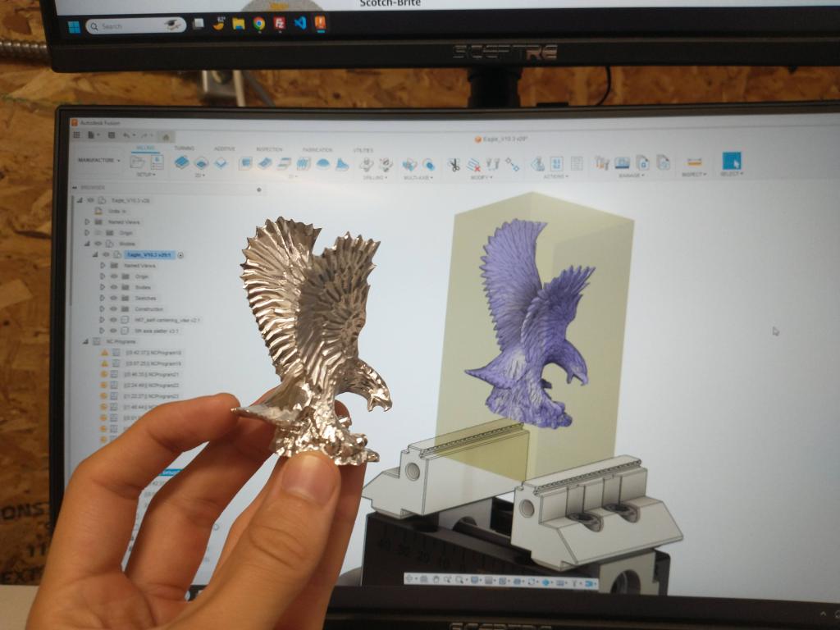Open the Inspection ribbon tab
840x630 pixels.
269,149
